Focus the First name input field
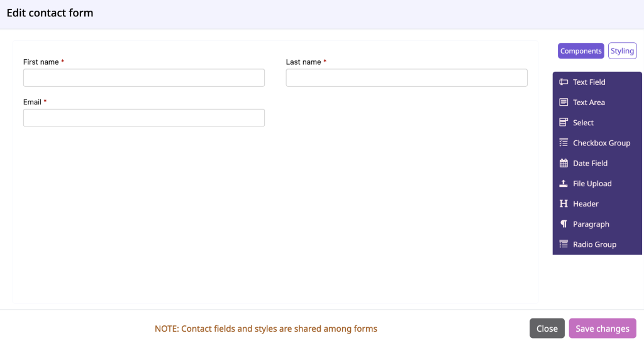The height and width of the screenshot is (343, 644). click(144, 77)
